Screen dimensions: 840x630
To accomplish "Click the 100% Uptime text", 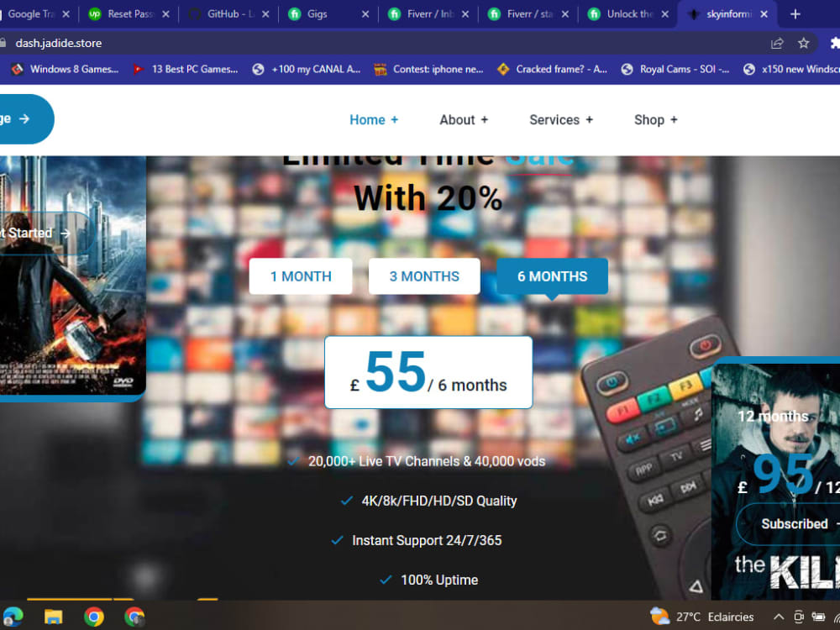I will [439, 580].
